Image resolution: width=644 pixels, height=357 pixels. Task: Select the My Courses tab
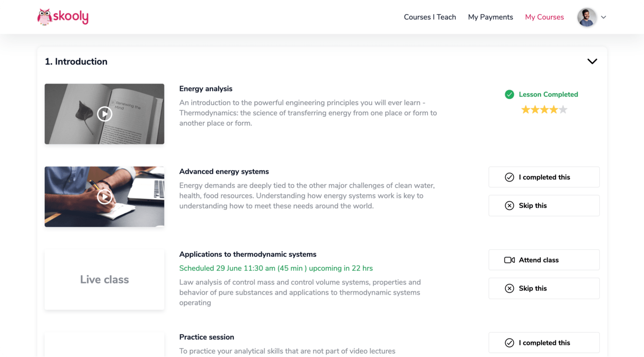[x=544, y=17]
